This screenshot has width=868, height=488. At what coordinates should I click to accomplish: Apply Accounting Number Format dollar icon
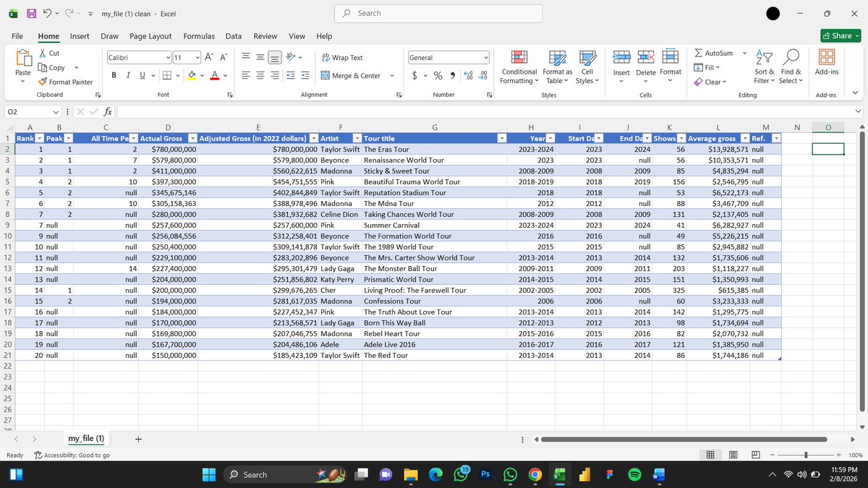[x=414, y=75]
